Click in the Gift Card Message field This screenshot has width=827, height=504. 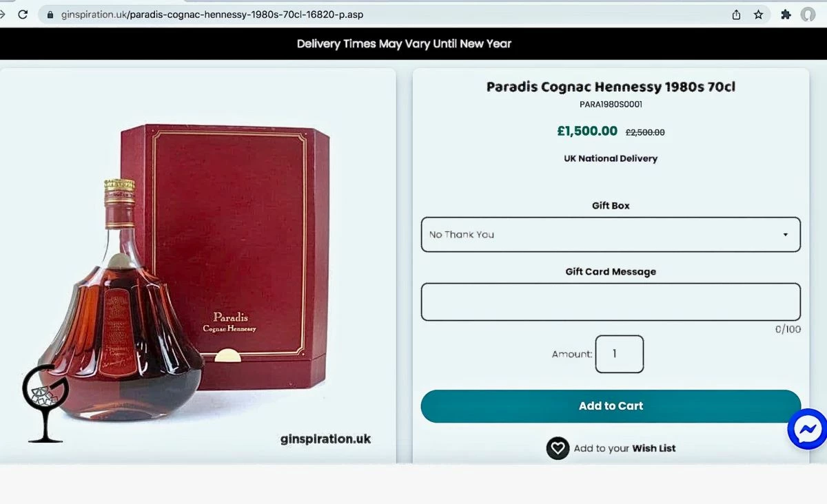(x=611, y=302)
